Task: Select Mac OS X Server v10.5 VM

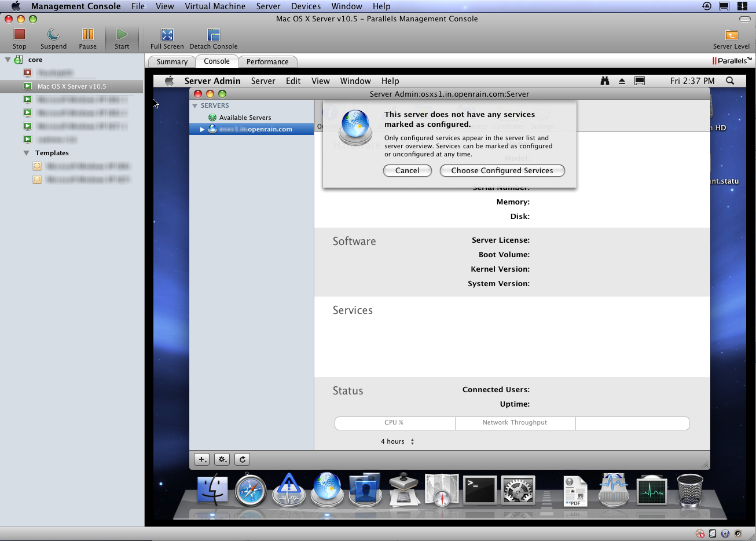Action: tap(72, 86)
